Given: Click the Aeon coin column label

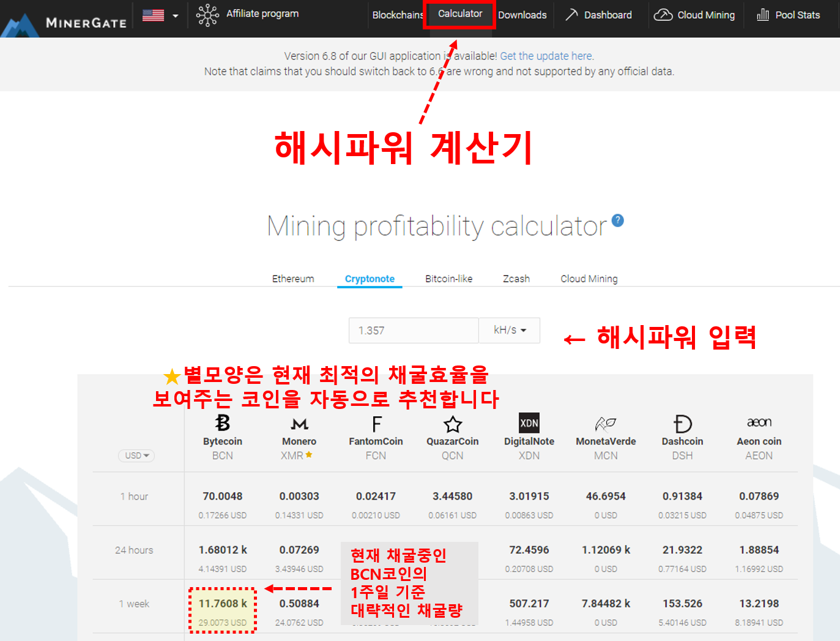Looking at the screenshot, I should [759, 441].
